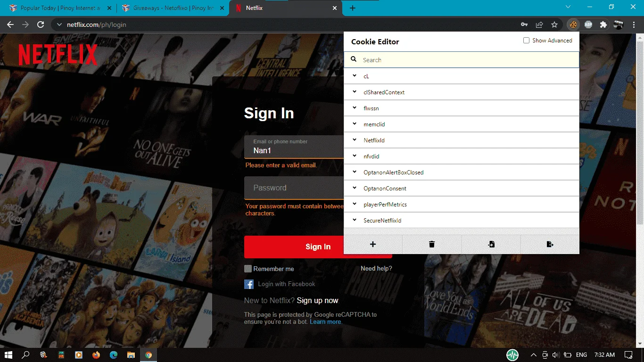Open the clock showing 7:32 AM
Screen dimensions: 644x362
coord(604,354)
